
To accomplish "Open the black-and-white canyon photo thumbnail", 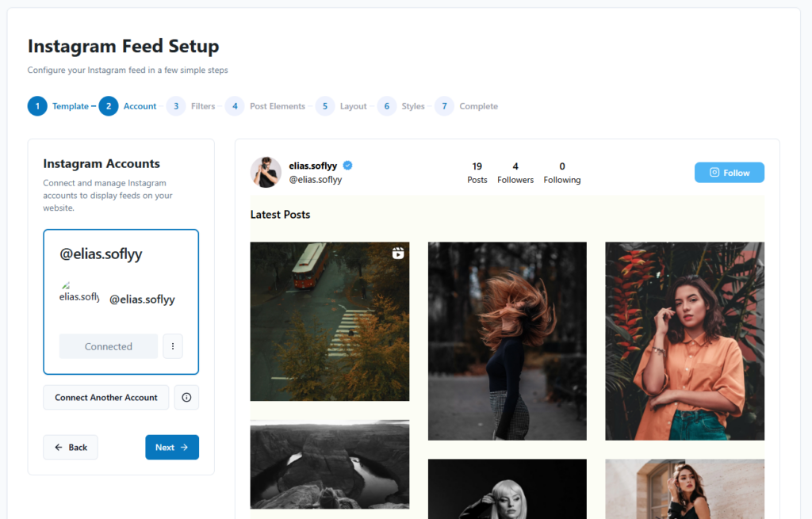I will (330, 464).
